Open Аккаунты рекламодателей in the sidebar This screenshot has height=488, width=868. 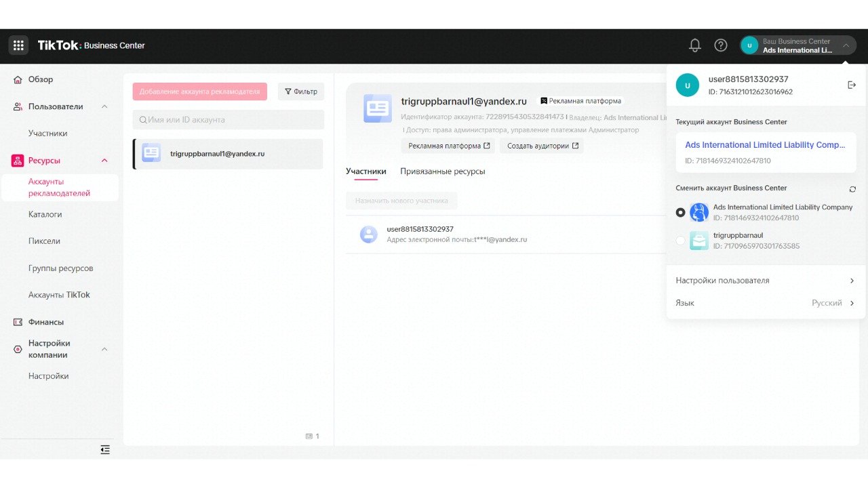click(x=60, y=188)
